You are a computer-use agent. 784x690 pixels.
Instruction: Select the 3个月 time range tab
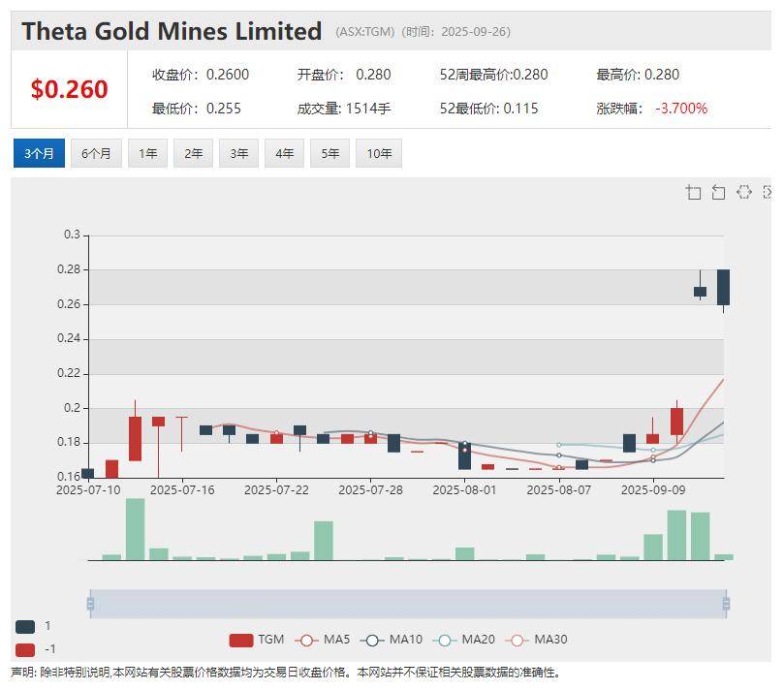[x=39, y=153]
